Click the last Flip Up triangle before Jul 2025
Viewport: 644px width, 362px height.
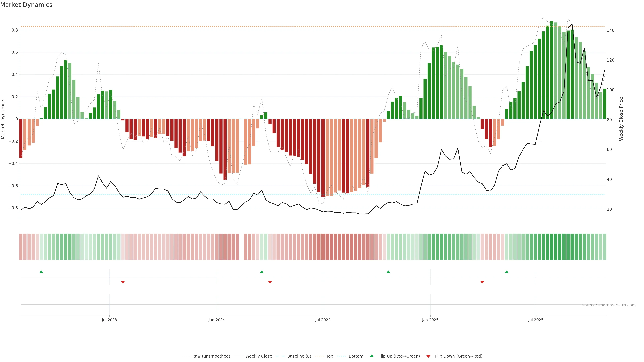coord(507,272)
